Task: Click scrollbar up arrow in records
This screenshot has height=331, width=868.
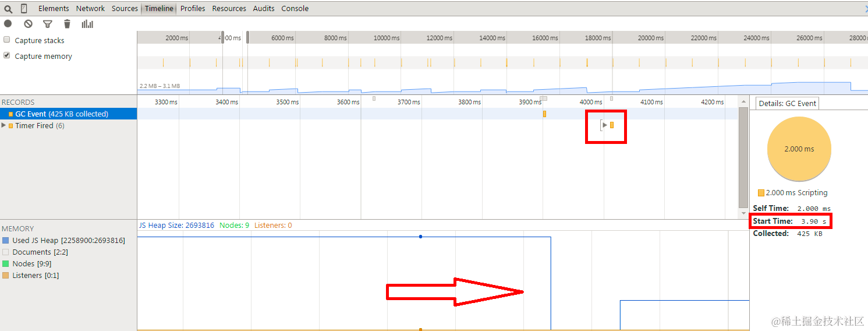Action: pyautogui.click(x=743, y=101)
